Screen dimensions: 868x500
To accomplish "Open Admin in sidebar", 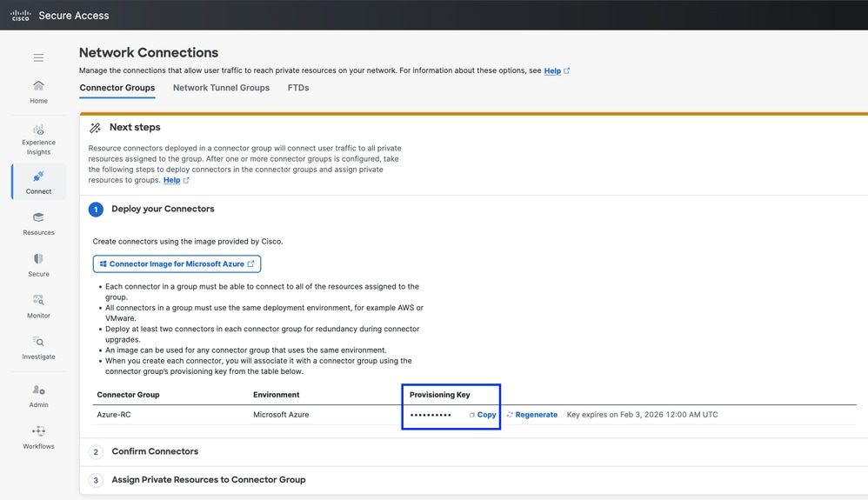I will [x=38, y=397].
